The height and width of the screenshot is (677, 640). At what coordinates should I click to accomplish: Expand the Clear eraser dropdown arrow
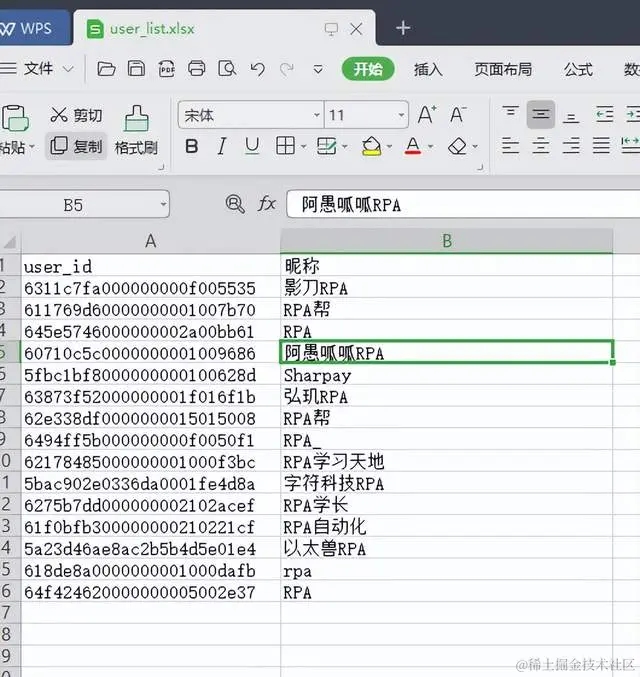(x=475, y=147)
